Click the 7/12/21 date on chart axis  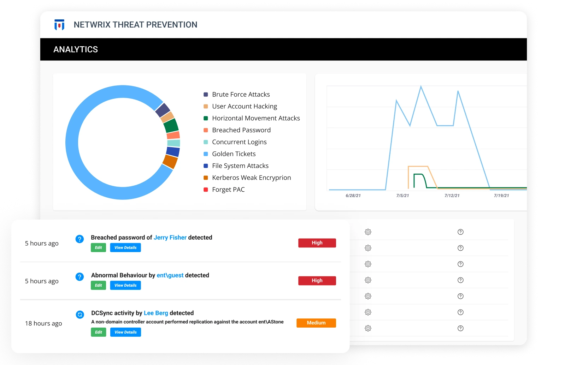[x=452, y=196]
